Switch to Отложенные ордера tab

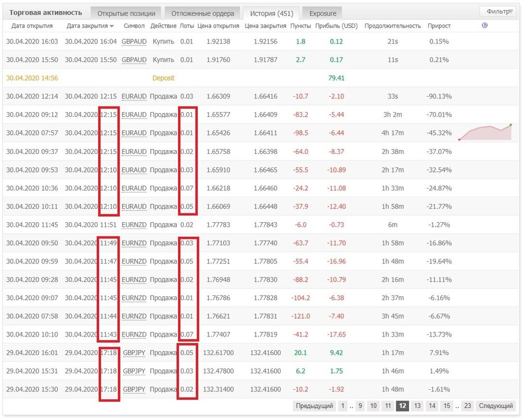[x=202, y=13]
